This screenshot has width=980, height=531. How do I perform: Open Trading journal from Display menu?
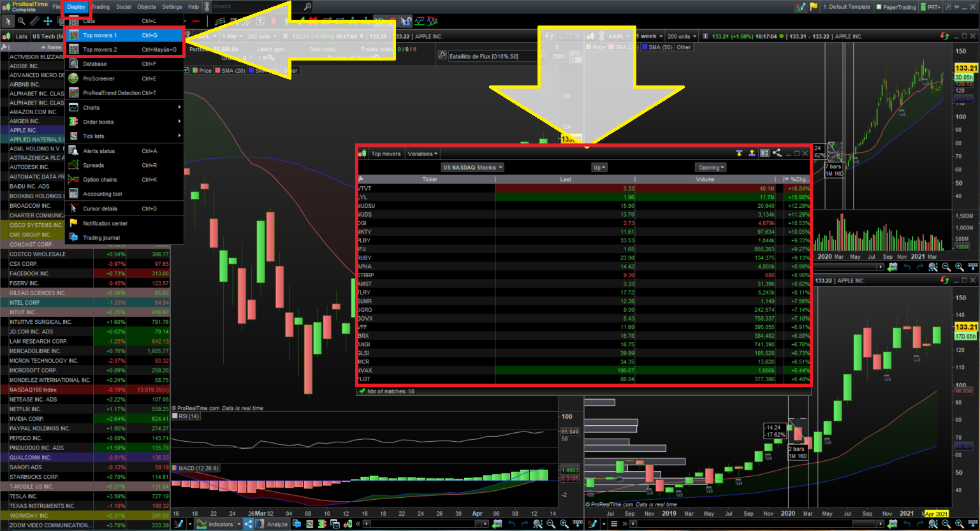[x=124, y=238]
